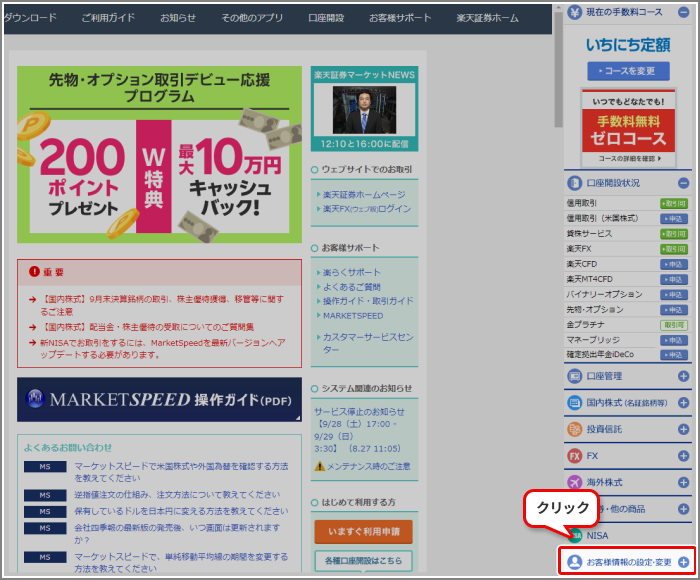Click 申込 button for 確定拠出年金iDeCo
Viewport: 700px width, 580px height.
(x=673, y=355)
